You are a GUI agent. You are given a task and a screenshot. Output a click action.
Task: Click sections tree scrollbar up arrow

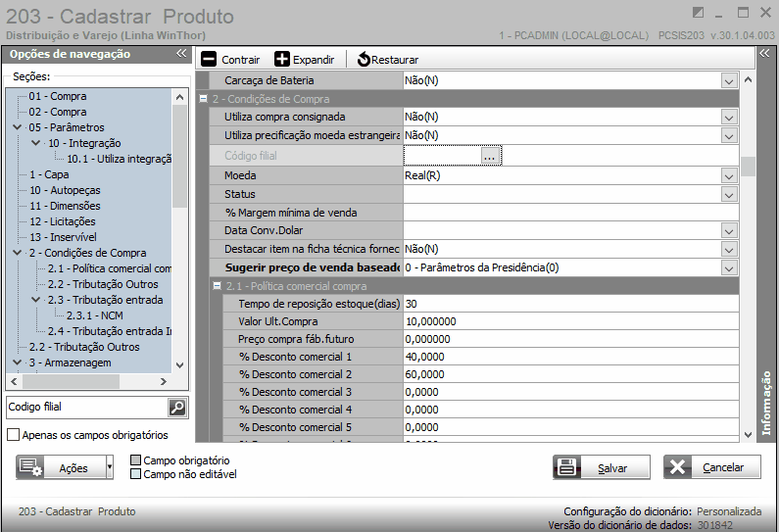click(x=180, y=97)
